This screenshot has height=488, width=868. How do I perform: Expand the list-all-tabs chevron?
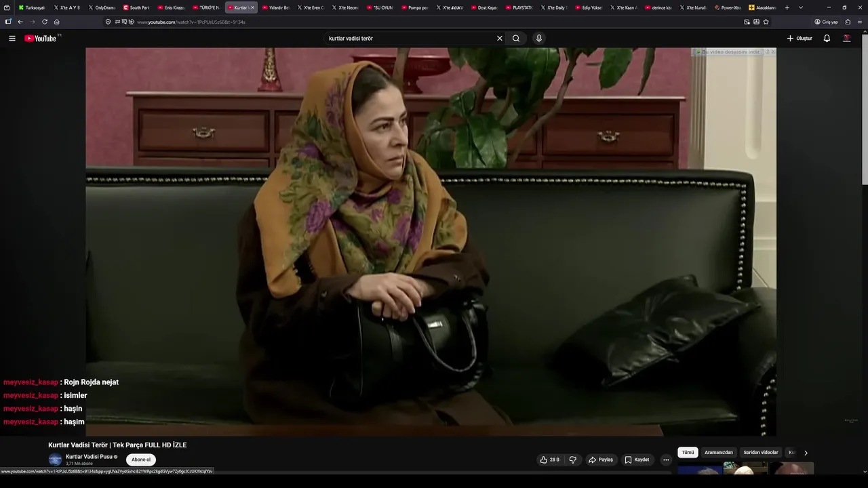coord(801,7)
